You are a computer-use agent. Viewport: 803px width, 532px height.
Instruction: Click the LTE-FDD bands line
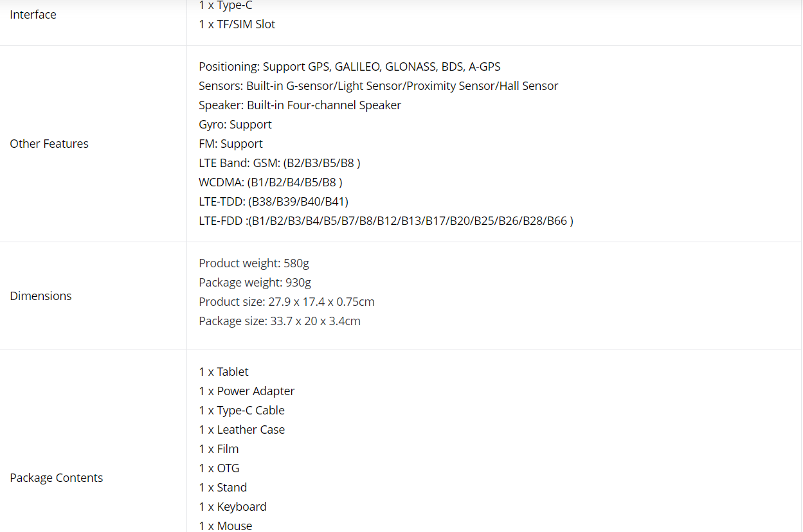(x=386, y=221)
